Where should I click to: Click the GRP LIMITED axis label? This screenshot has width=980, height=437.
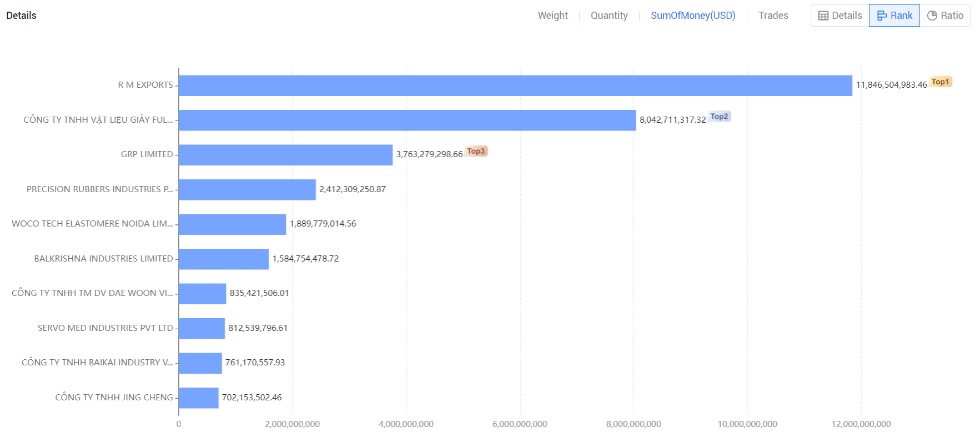147,154
